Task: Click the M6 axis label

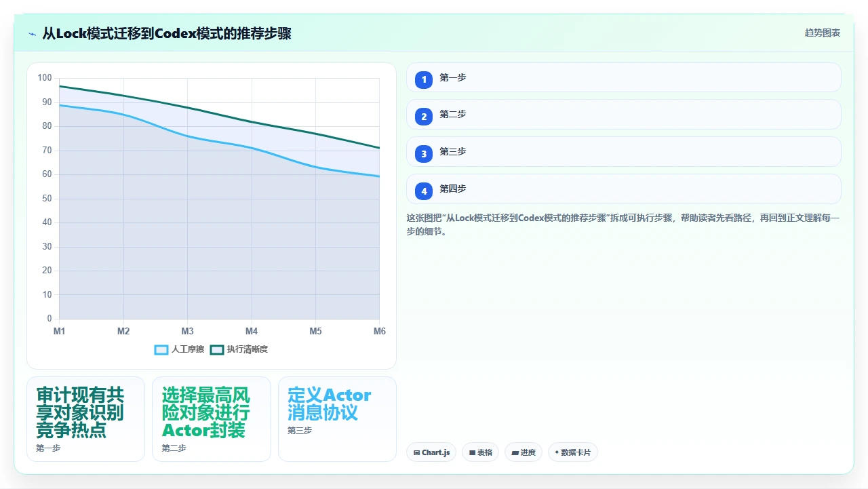Action: pyautogui.click(x=379, y=331)
